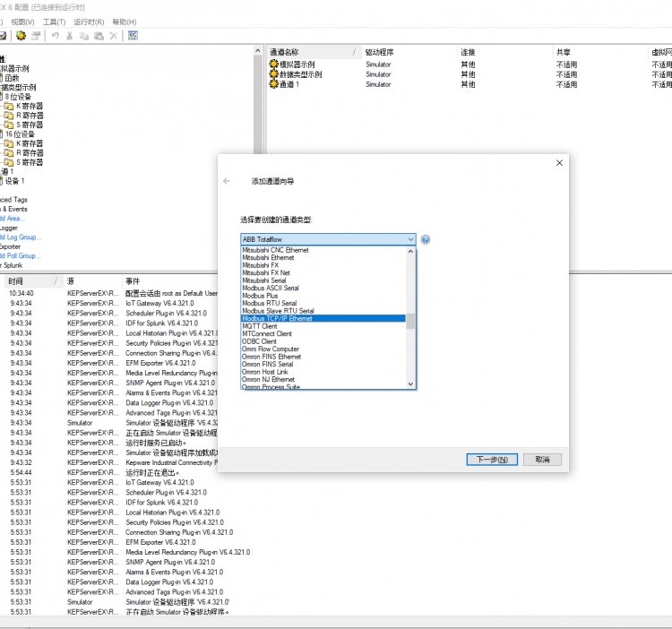Open the ABB Totalflow channel type dropdown
Screen dimensions: 672x629
(x=328, y=239)
